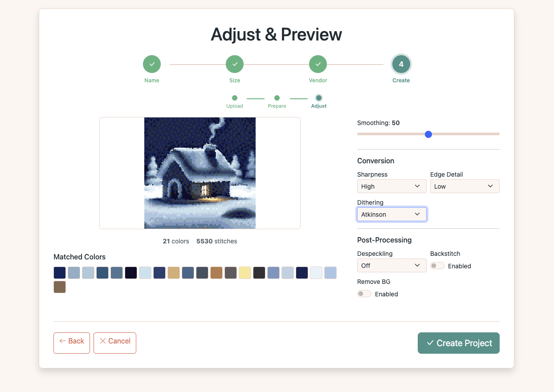Click the snowy house preview image
554x392 pixels.
pyautogui.click(x=200, y=173)
